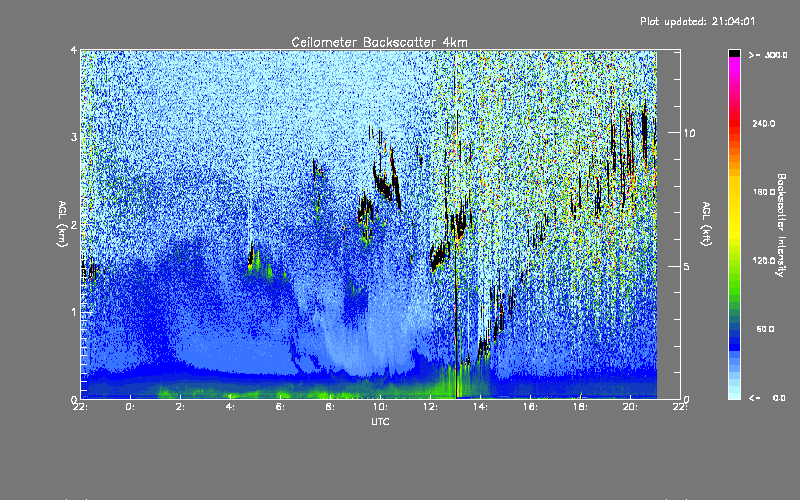Click the '4:' time tick on x-axis

[x=230, y=407]
